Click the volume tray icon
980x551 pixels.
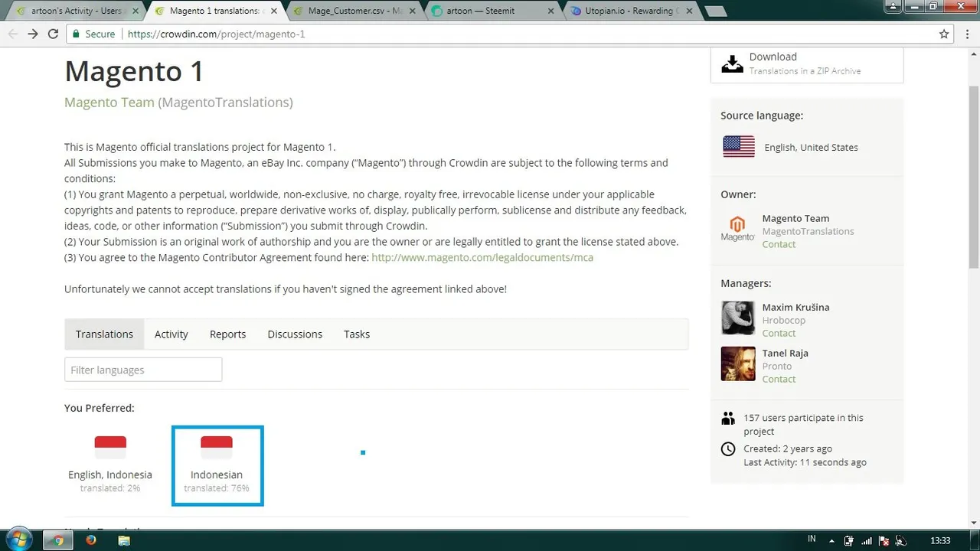click(901, 540)
